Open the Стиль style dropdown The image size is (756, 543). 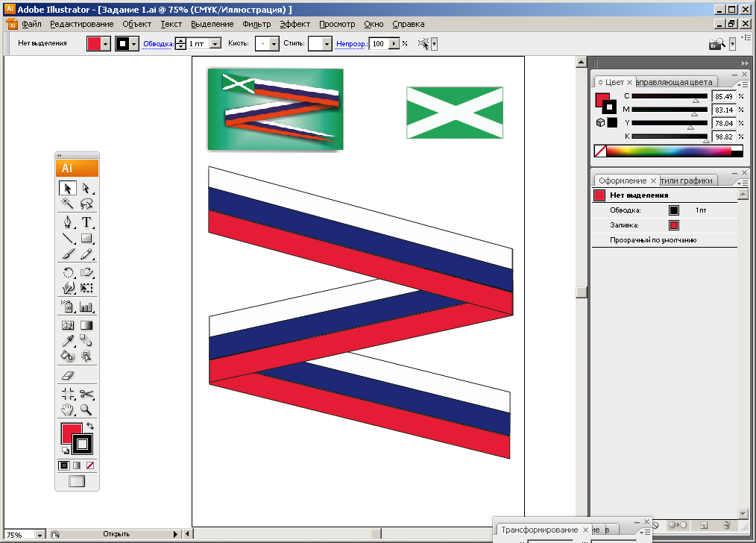[327, 44]
